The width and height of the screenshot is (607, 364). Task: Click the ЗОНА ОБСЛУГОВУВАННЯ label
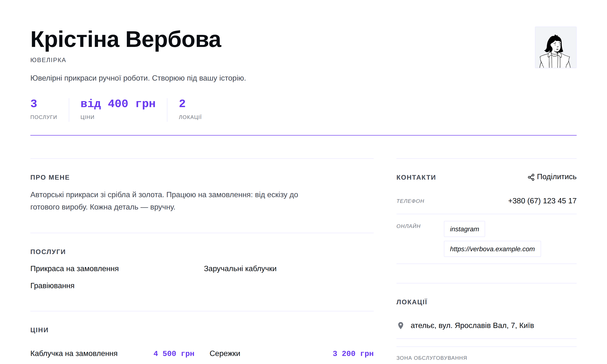coord(432,358)
